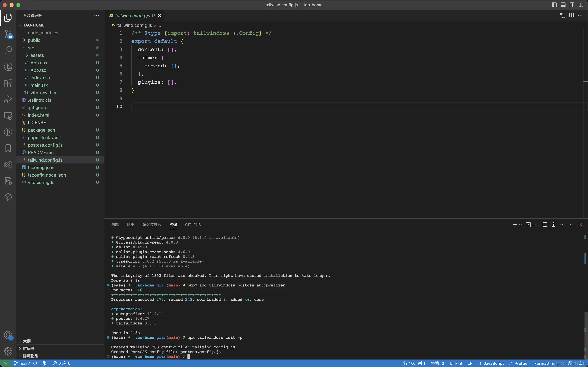The width and height of the screenshot is (588, 367).
Task: Open postcss.config.js in the explorer
Action: [45, 145]
